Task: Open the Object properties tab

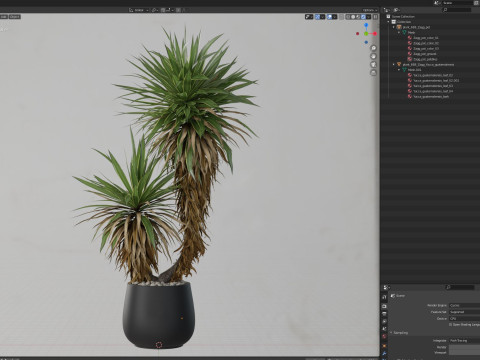Action: pyautogui.click(x=384, y=346)
